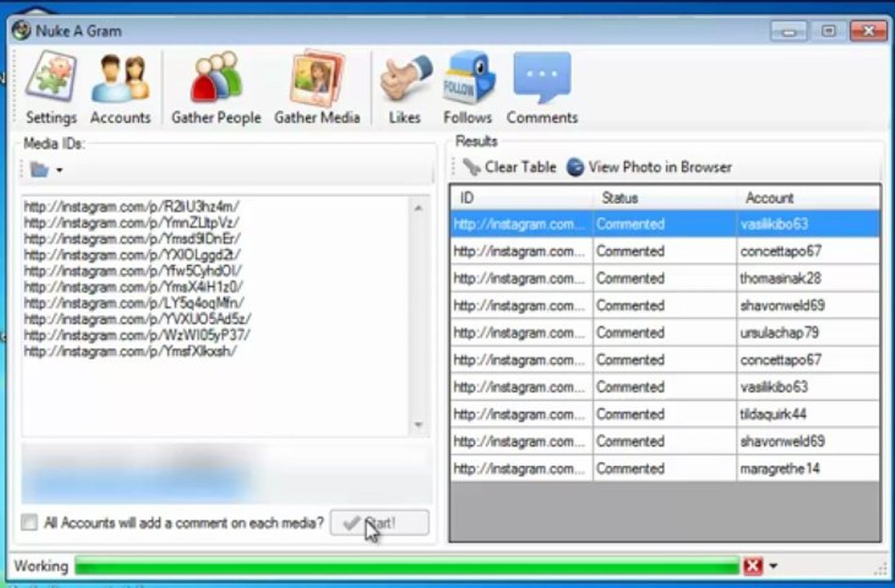
Task: Open the Accounts toolbar icon
Action: (x=120, y=88)
